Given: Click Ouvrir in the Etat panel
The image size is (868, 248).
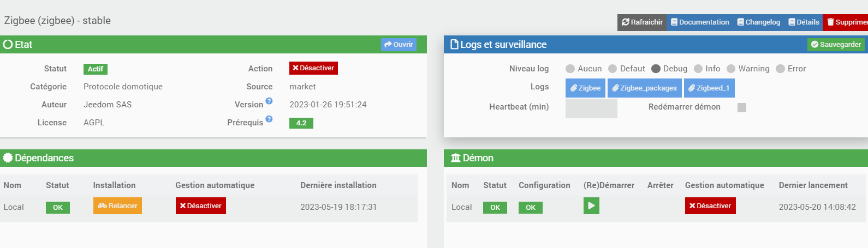Looking at the screenshot, I should [x=399, y=45].
